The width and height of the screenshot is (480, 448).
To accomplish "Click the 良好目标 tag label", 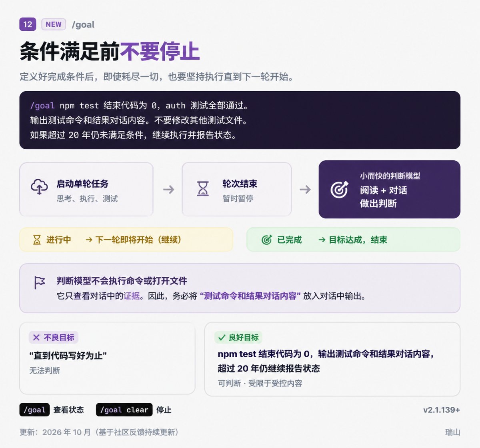I will click(x=244, y=338).
